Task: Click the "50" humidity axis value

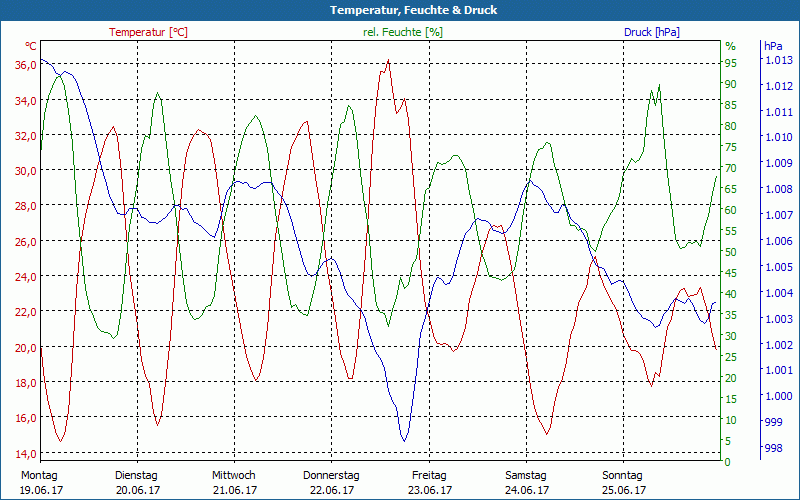Action: tap(731, 252)
